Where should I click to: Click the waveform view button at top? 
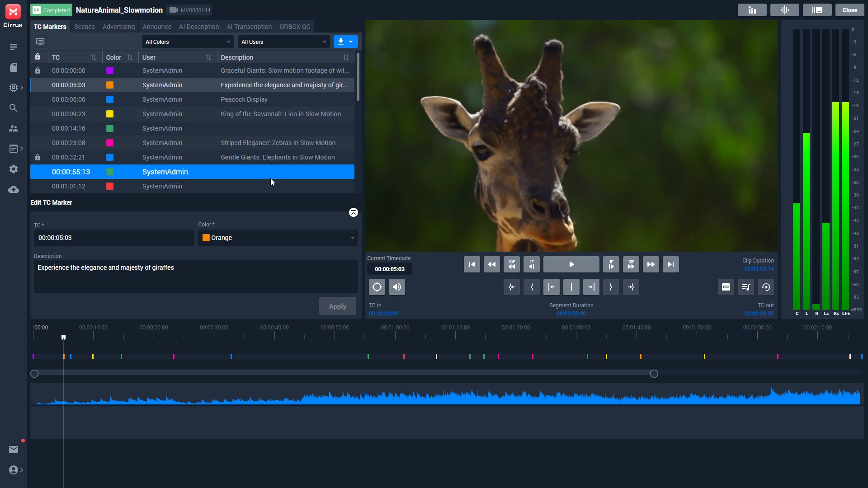pyautogui.click(x=784, y=10)
